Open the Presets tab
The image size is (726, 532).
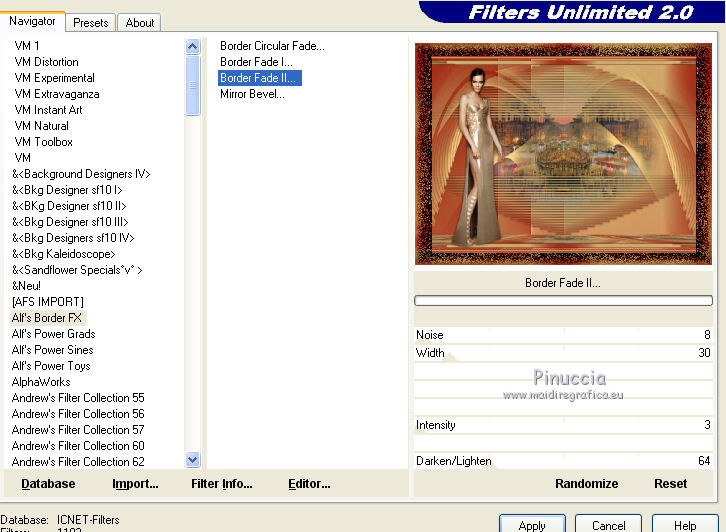point(91,23)
